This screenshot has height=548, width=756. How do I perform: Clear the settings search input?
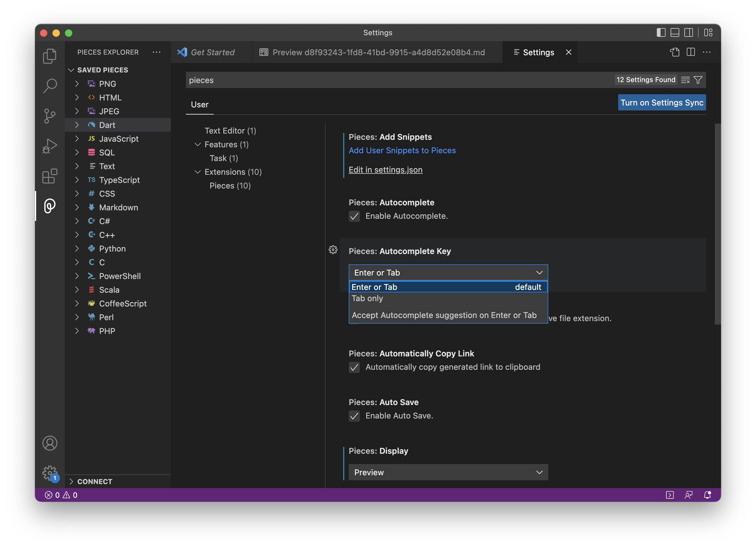pyautogui.click(x=685, y=80)
